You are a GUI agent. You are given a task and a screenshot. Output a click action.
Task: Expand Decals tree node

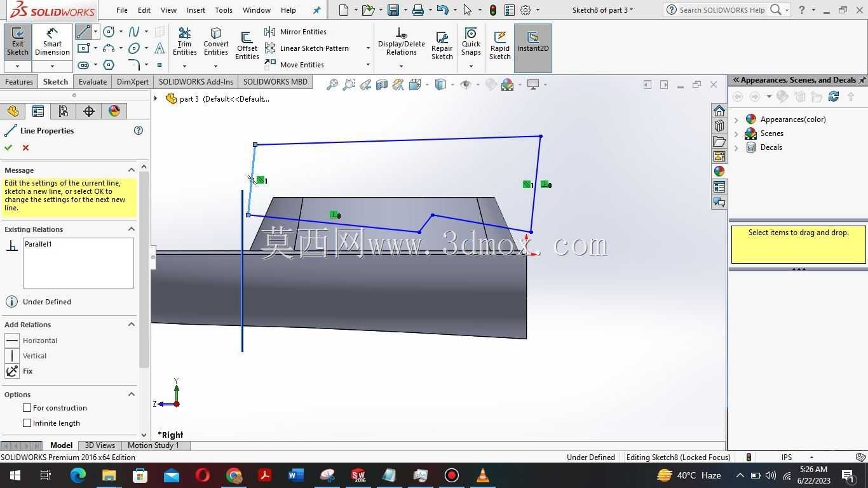click(736, 147)
